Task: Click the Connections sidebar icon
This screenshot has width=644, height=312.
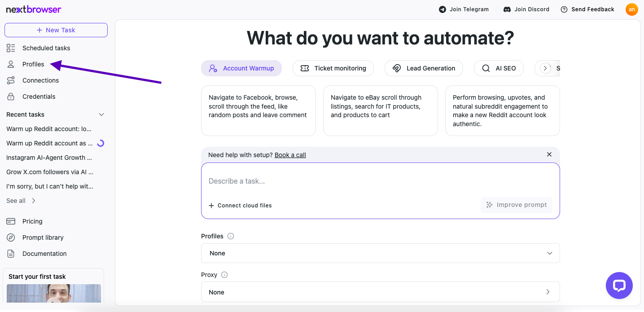Action: point(11,80)
